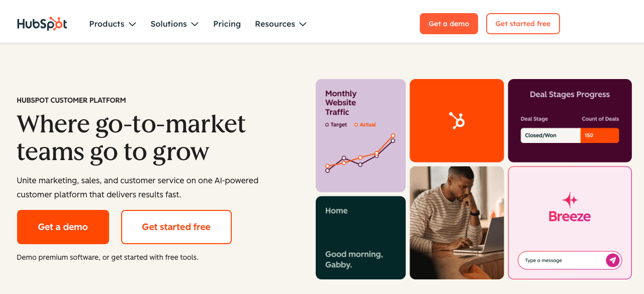Image resolution: width=644 pixels, height=294 pixels.
Task: Go to the Pricing page
Action: point(227,24)
